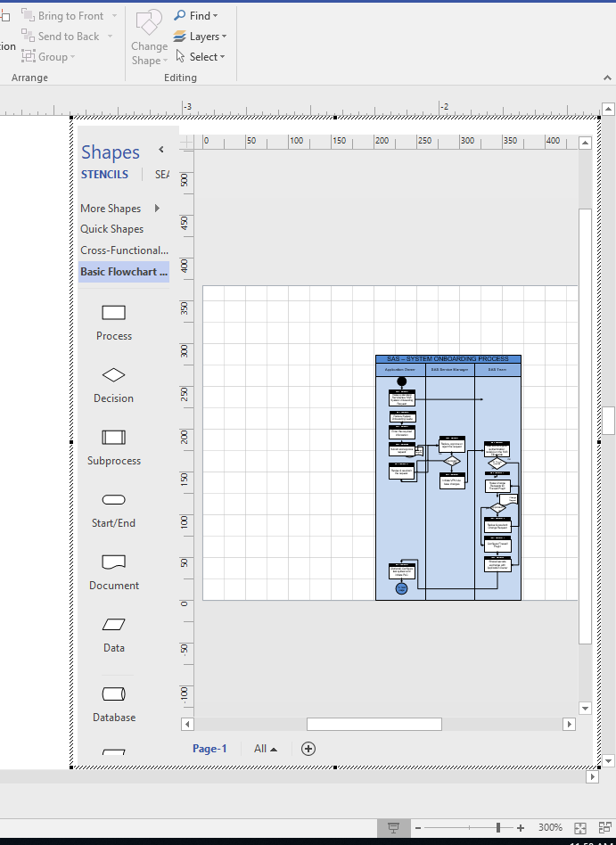616x845 pixels.
Task: Click the 300% zoom level
Action: click(550, 827)
